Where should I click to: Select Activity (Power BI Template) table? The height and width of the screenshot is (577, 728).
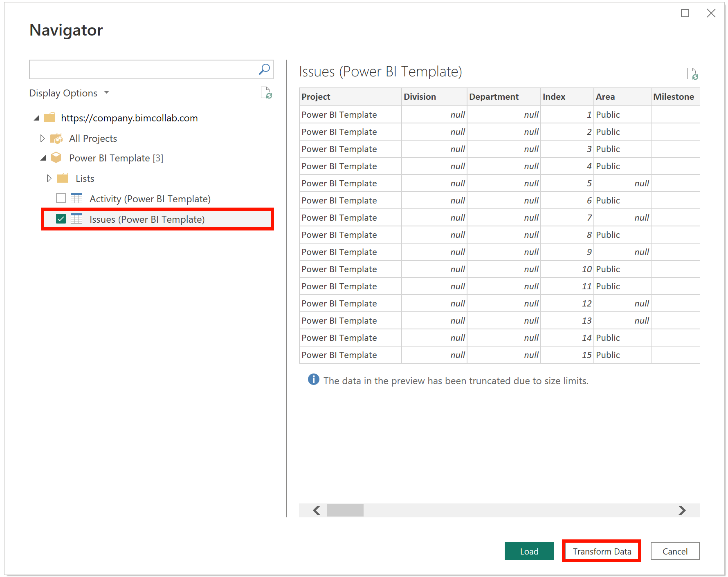point(150,199)
